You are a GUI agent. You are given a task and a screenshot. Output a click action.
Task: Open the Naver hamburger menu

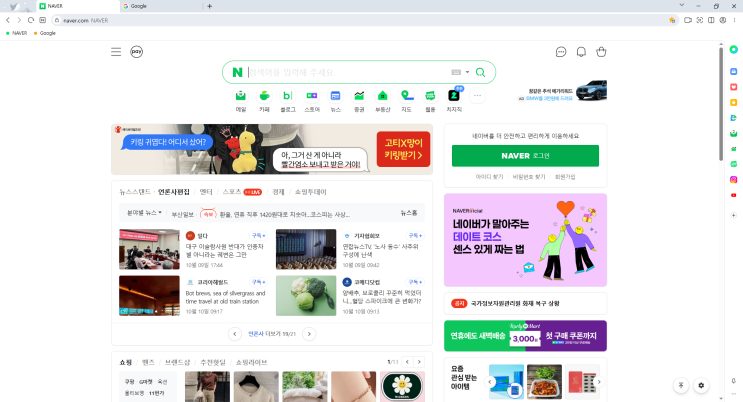[x=116, y=52]
